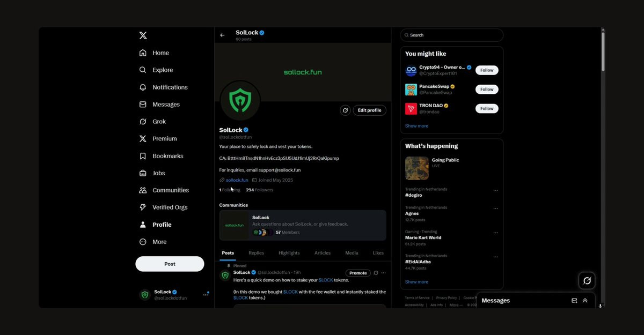Screen dimensions: 644x335
Task: Open Premium in sidebar
Action: 158,138
